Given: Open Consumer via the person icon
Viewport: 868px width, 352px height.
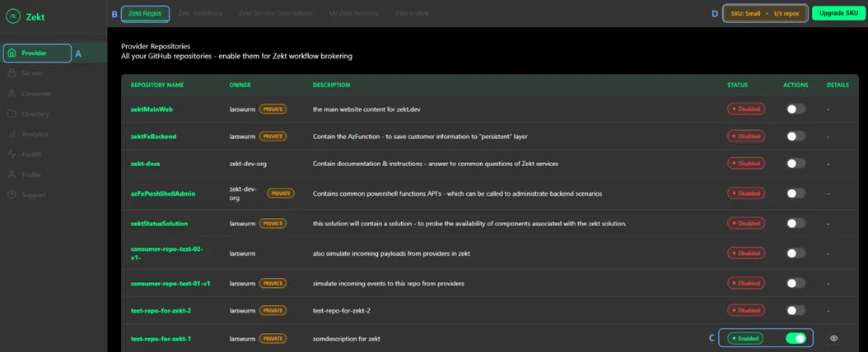Looking at the screenshot, I should click(x=12, y=94).
